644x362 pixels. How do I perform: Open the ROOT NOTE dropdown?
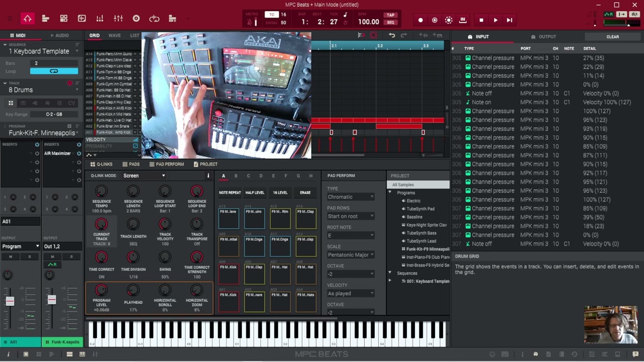coord(351,235)
